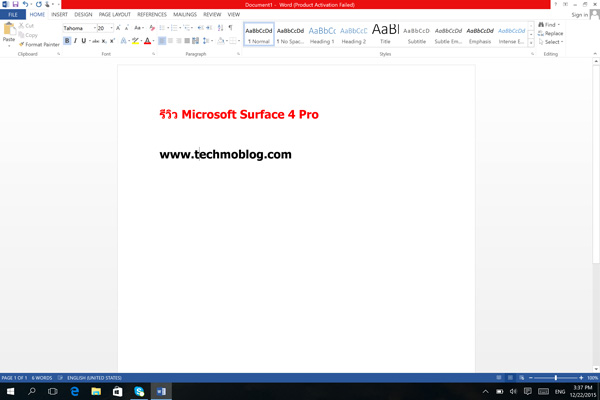Click the Multilevel List icon
600x400 pixels.
186,28
